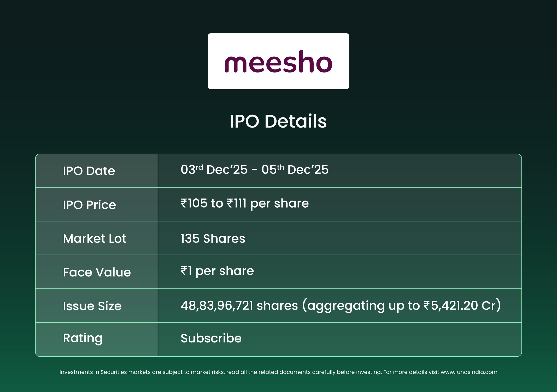The width and height of the screenshot is (557, 392).
Task: Click the 'per share' price text
Action: (279, 203)
